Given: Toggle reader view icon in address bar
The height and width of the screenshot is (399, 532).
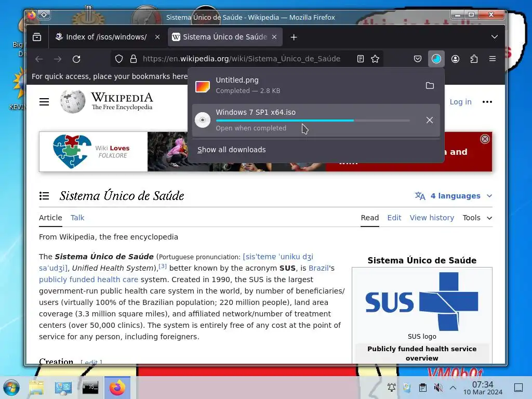Looking at the screenshot, I should coord(361,59).
